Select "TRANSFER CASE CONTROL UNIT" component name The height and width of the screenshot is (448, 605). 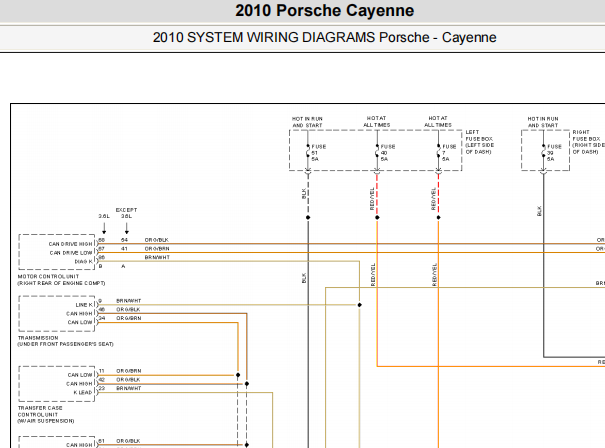click(40, 411)
